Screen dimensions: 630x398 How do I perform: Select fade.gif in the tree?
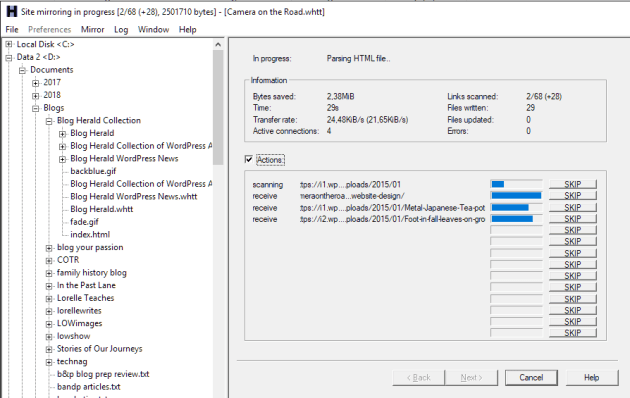(x=84, y=222)
